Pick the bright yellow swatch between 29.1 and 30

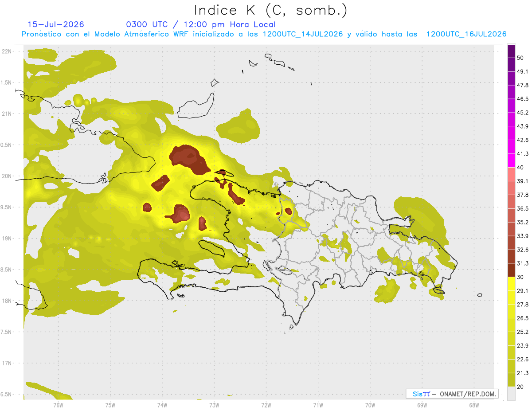click(512, 284)
